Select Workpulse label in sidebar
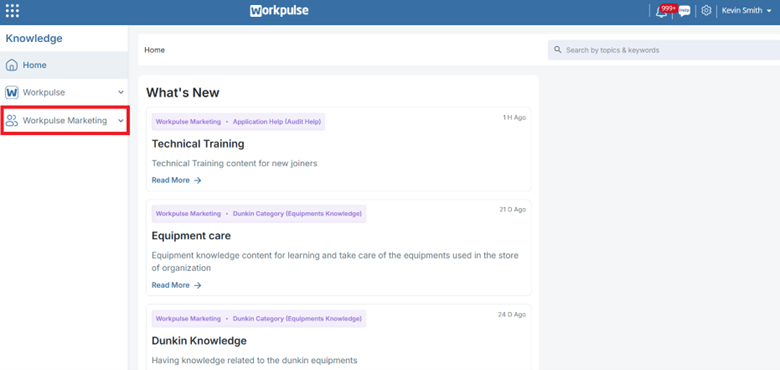Screen dimensions: 780x370 point(44,92)
